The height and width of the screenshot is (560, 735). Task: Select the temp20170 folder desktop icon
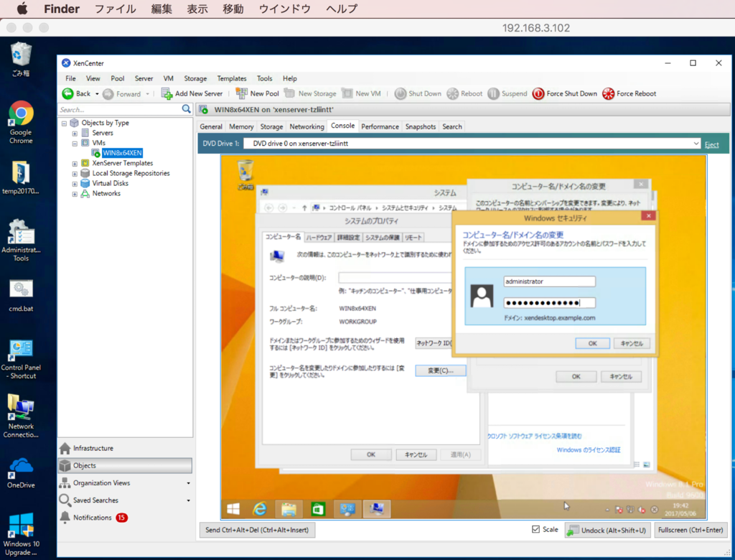point(21,178)
